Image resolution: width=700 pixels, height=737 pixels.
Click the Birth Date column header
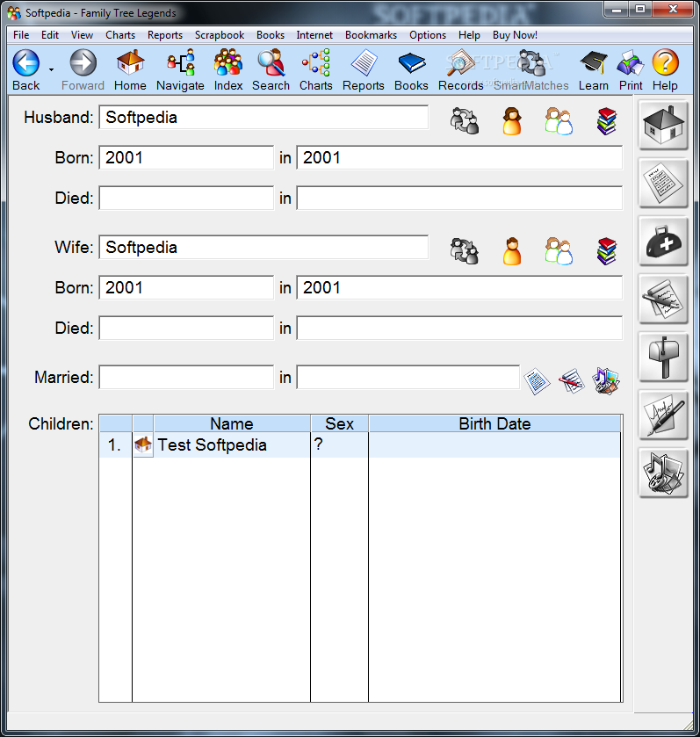494,423
